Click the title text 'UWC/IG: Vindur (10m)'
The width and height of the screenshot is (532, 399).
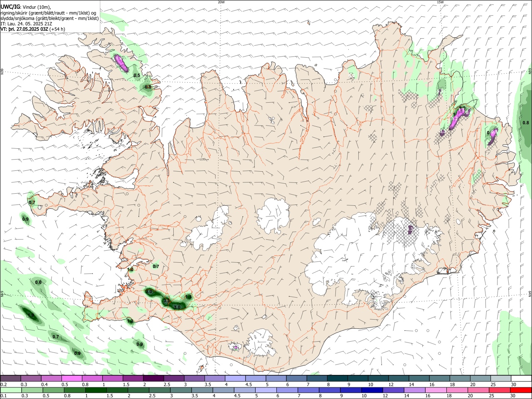click(x=25, y=7)
